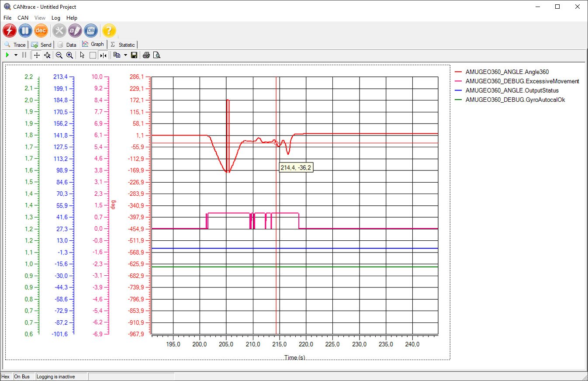Click the zoom in magnifier icon
This screenshot has width=588, height=381.
coord(69,55)
